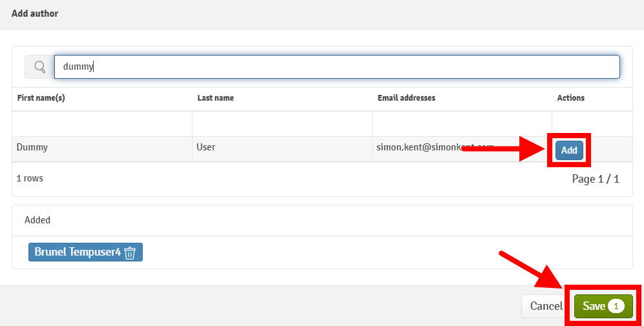The image size is (644, 326).
Task: Click the magnifying glass search icon
Action: [39, 66]
